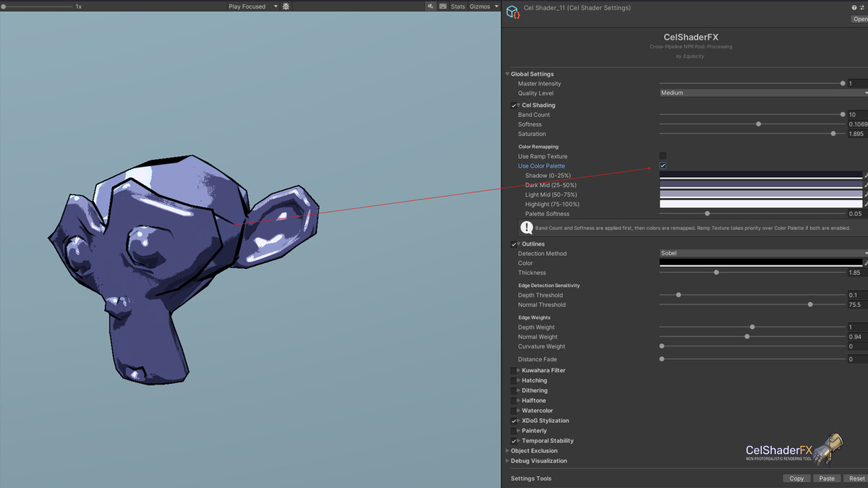
Task: Expand the Hatching foldout label
Action: pos(534,380)
